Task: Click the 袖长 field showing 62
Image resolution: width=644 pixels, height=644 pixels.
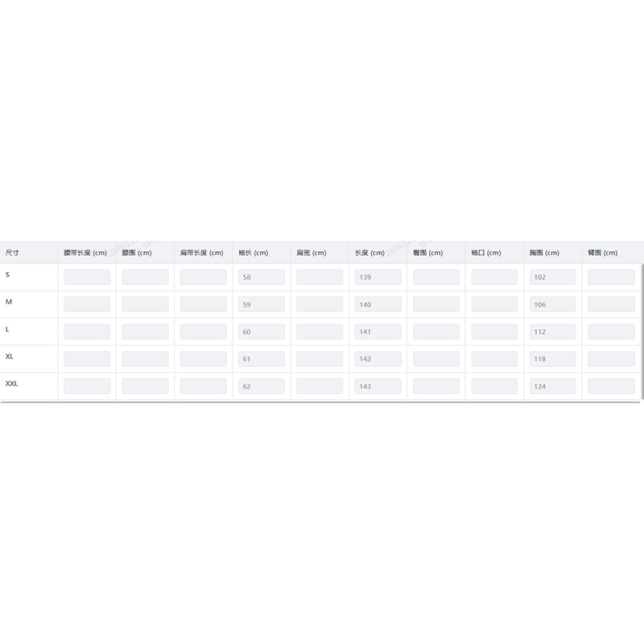Action: click(262, 386)
